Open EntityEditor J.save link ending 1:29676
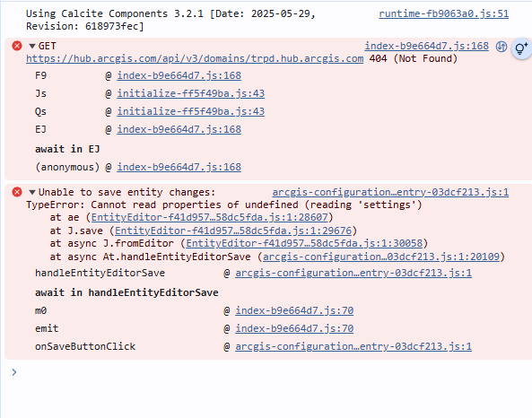The width and height of the screenshot is (532, 418). coord(233,231)
